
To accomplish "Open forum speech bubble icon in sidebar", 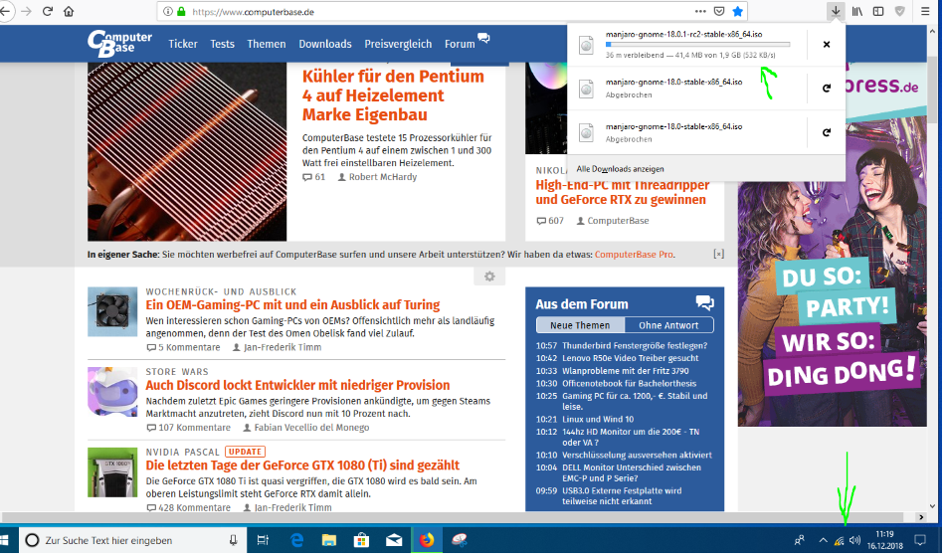I will tap(704, 303).
